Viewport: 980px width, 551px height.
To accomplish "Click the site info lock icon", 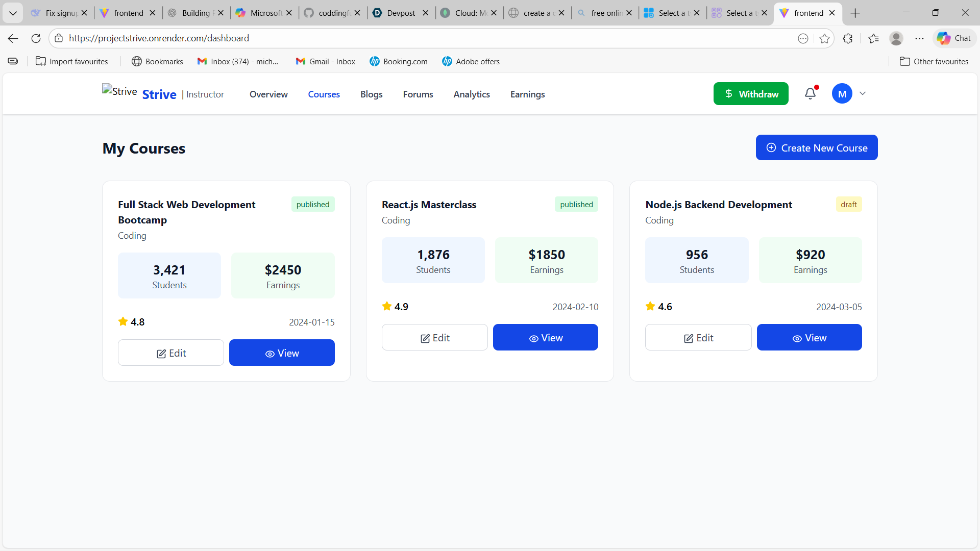I will tap(59, 38).
